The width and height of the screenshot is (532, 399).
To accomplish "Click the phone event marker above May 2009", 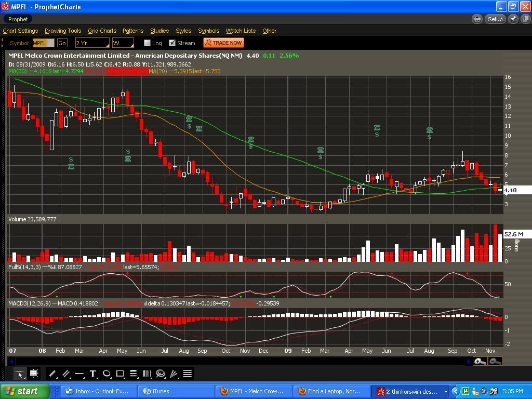I will coord(377,128).
